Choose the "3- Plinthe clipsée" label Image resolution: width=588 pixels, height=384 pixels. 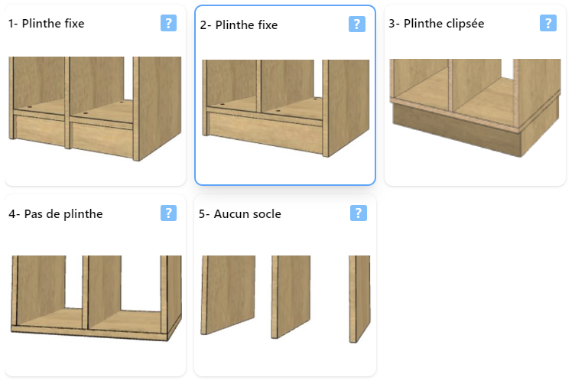[x=437, y=24]
